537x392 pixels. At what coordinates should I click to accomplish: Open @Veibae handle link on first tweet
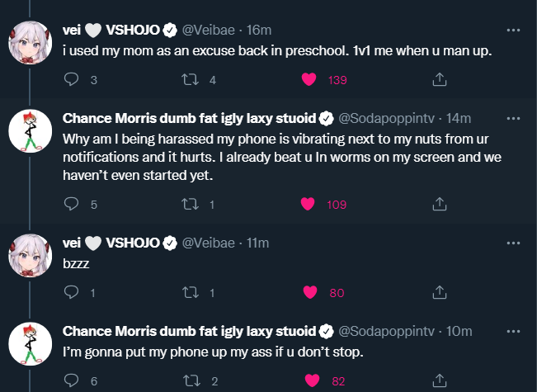208,30
